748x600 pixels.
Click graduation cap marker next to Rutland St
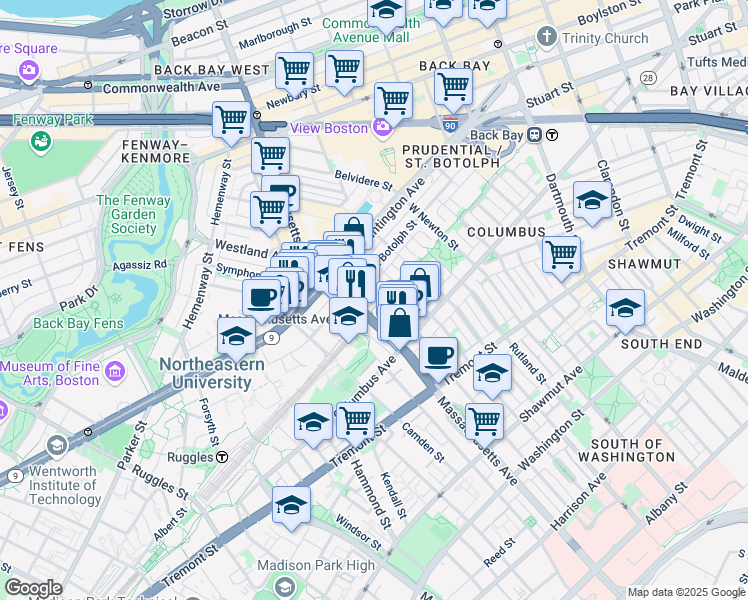[492, 375]
